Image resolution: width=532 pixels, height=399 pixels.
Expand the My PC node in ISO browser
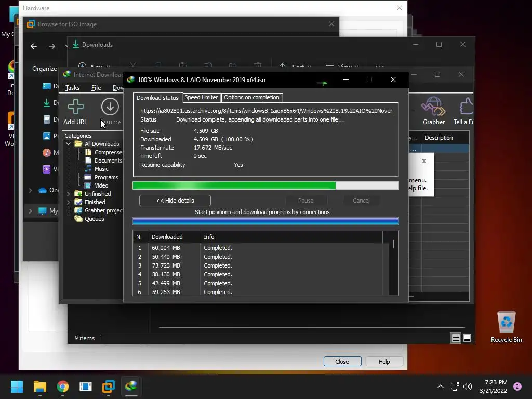pos(30,211)
